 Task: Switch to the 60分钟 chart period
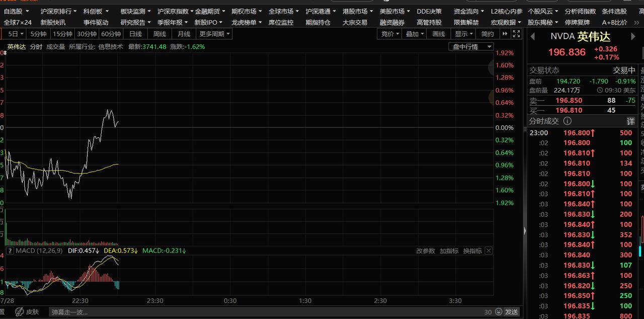pos(111,34)
